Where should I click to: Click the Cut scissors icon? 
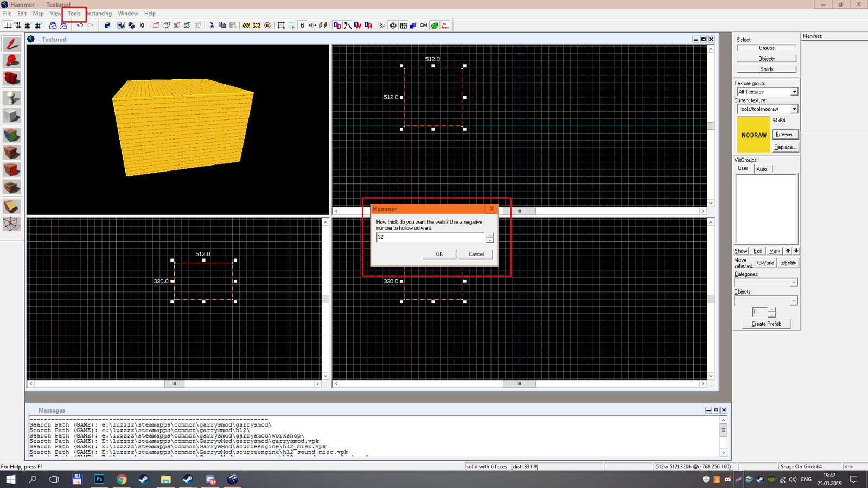(212, 25)
